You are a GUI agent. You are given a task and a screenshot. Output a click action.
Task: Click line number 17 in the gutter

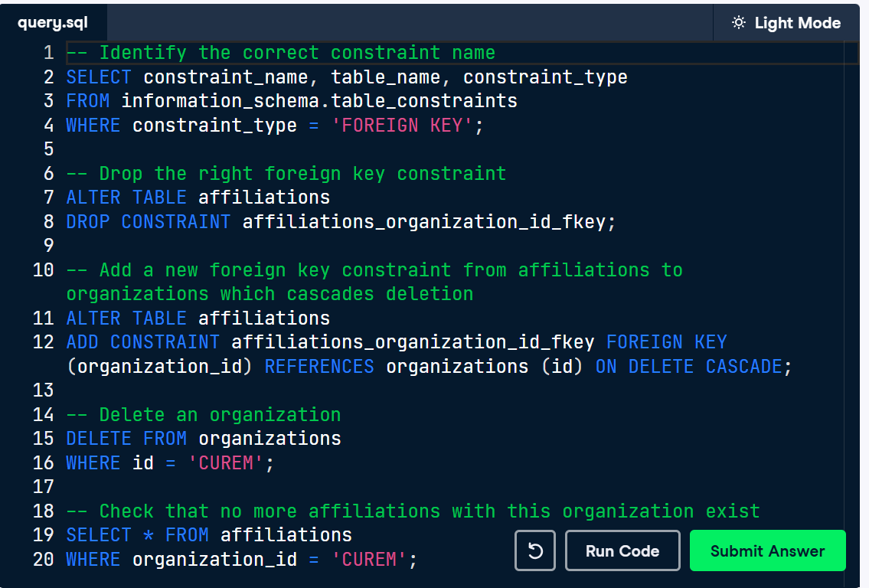[43, 487]
